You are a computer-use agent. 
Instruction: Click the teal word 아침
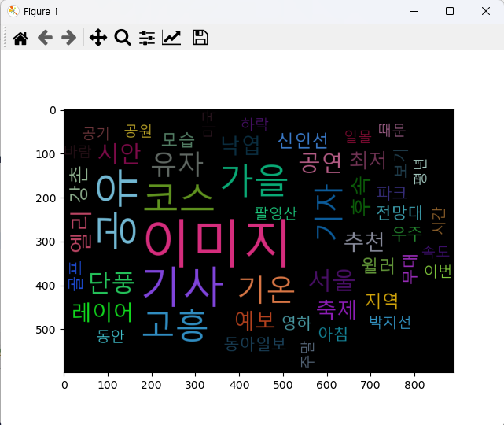[x=333, y=334]
